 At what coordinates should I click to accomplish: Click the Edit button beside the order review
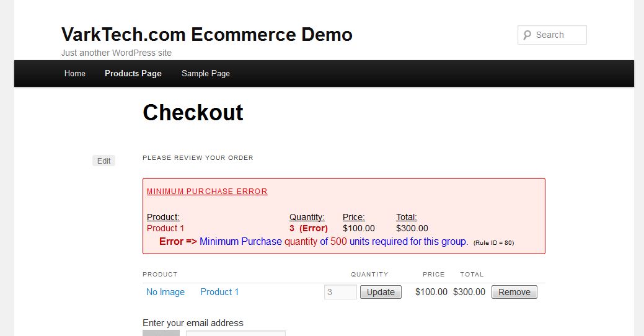coord(104,161)
